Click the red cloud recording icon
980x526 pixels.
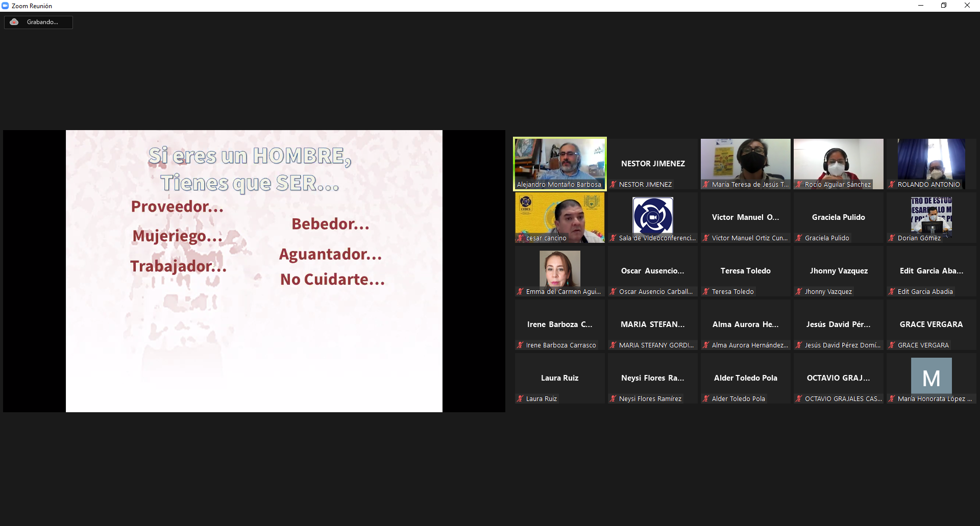pos(14,22)
